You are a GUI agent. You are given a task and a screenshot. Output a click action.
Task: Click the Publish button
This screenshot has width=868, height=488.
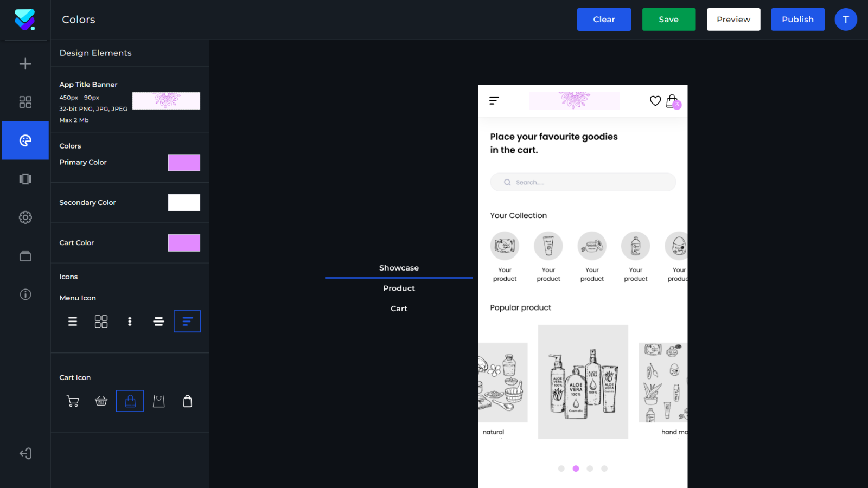click(797, 19)
